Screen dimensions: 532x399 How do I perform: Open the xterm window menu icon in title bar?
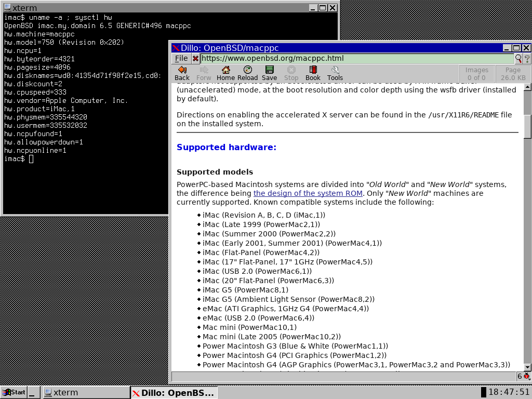[7, 8]
